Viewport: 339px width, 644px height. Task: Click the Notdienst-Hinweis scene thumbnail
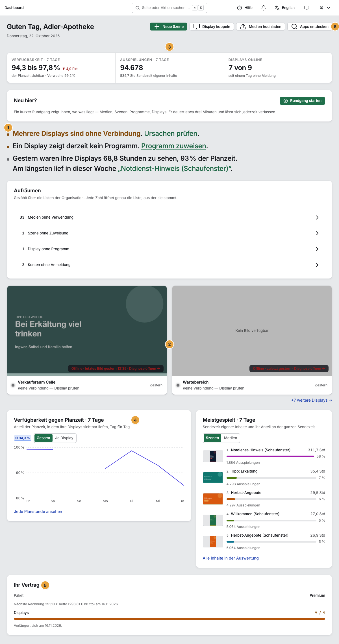tap(213, 456)
